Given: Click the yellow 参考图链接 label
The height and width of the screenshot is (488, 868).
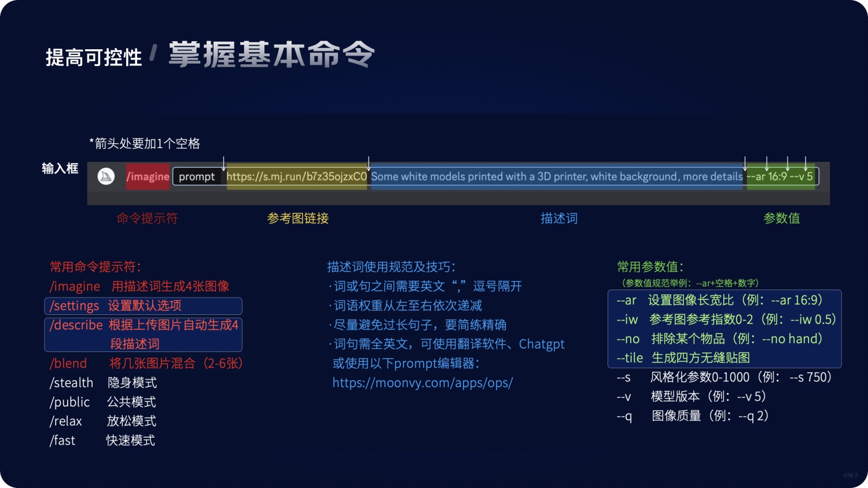Looking at the screenshot, I should click(x=297, y=218).
